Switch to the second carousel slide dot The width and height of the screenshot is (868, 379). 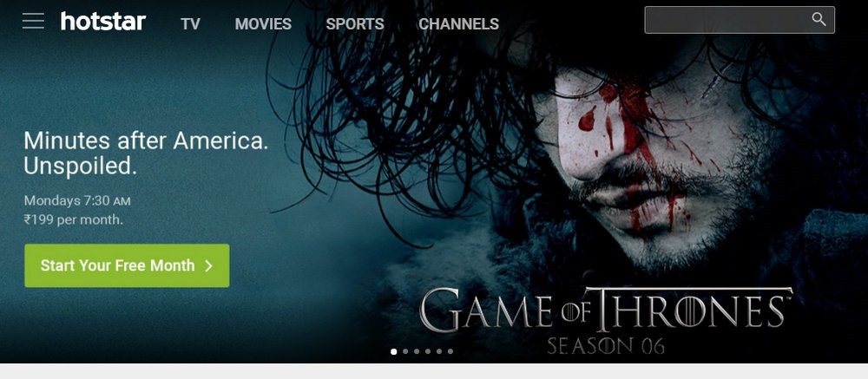tap(405, 351)
